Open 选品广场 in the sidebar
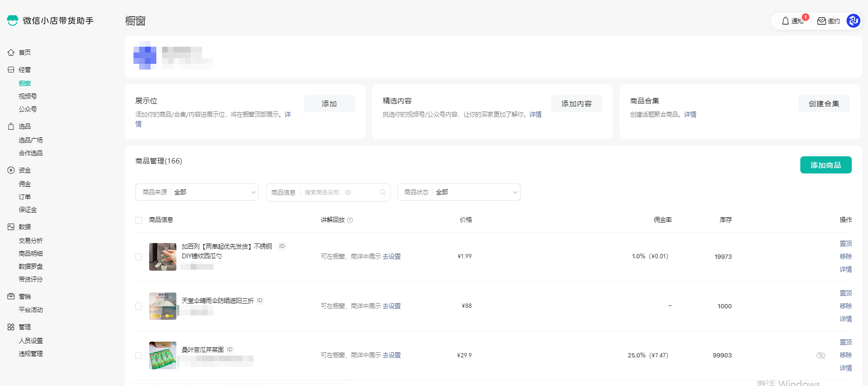The image size is (868, 386). pos(31,140)
